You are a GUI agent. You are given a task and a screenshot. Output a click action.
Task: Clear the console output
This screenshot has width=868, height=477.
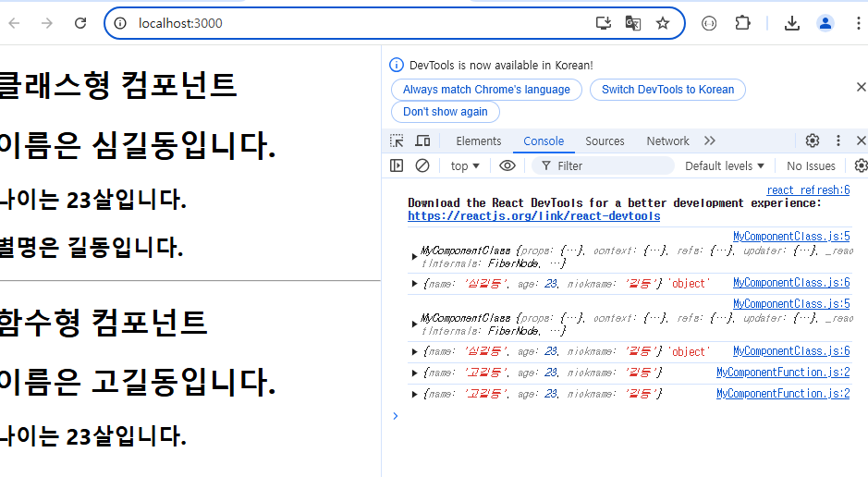pyautogui.click(x=422, y=165)
